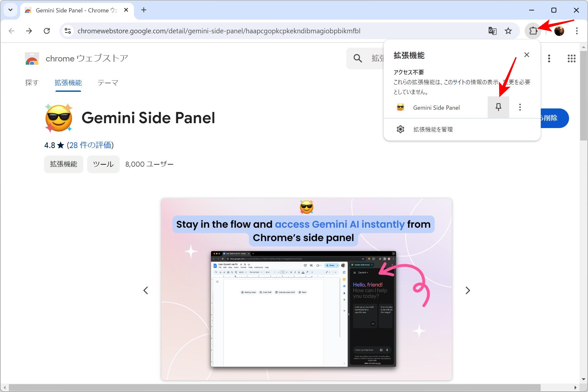
Task: Select 拡張機能を管理 in the popup
Action: (433, 129)
